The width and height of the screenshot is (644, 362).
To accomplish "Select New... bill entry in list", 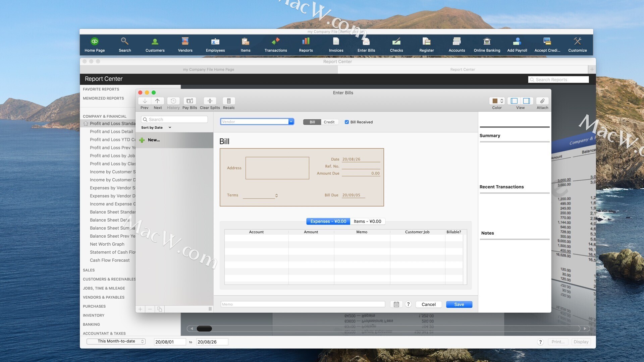I will pos(174,140).
